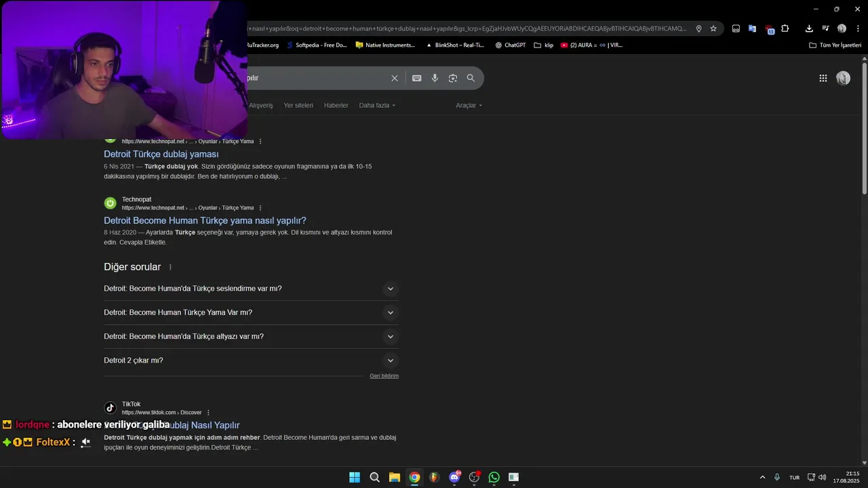Open the media controls icon

[825, 28]
